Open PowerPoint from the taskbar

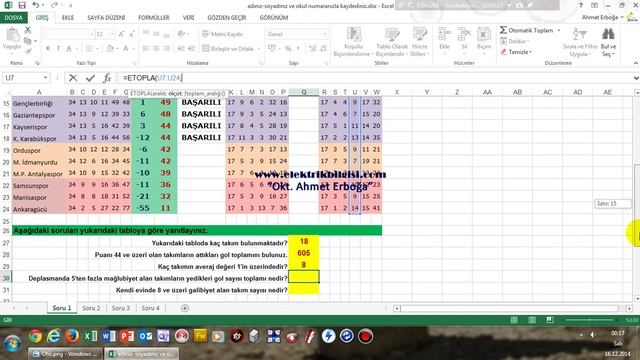[x=127, y=336]
